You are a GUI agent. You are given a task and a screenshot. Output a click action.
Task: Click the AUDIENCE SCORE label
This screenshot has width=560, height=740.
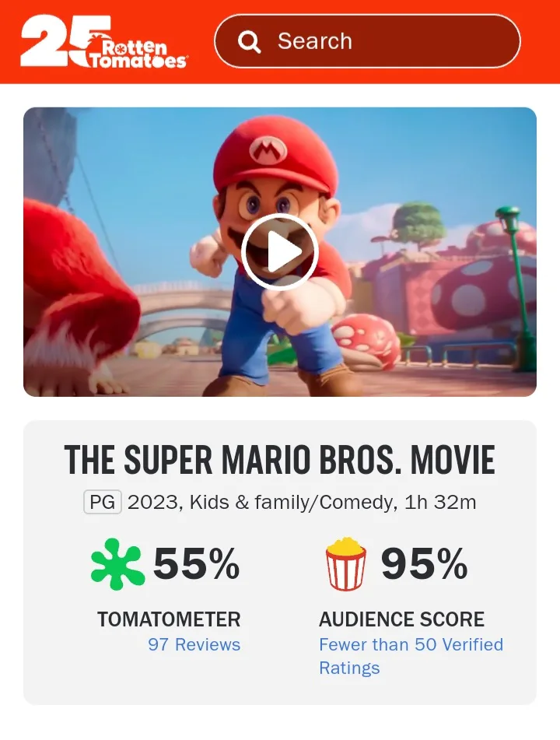click(x=401, y=619)
